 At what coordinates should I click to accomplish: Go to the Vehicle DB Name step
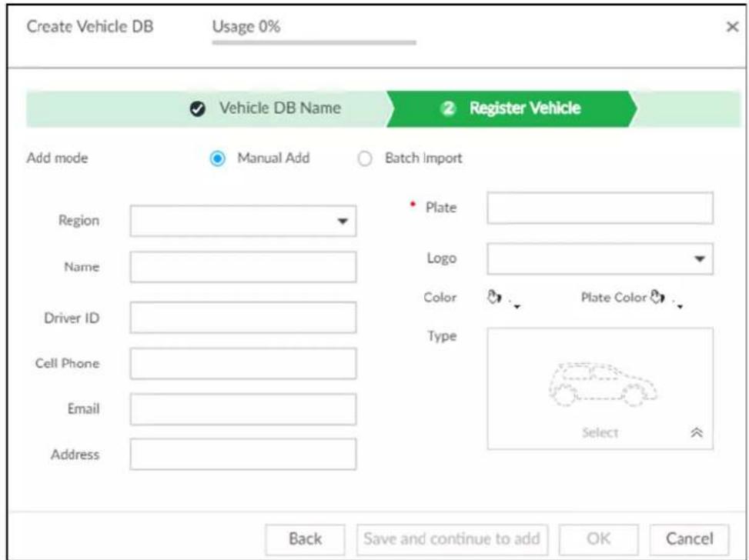(x=280, y=108)
